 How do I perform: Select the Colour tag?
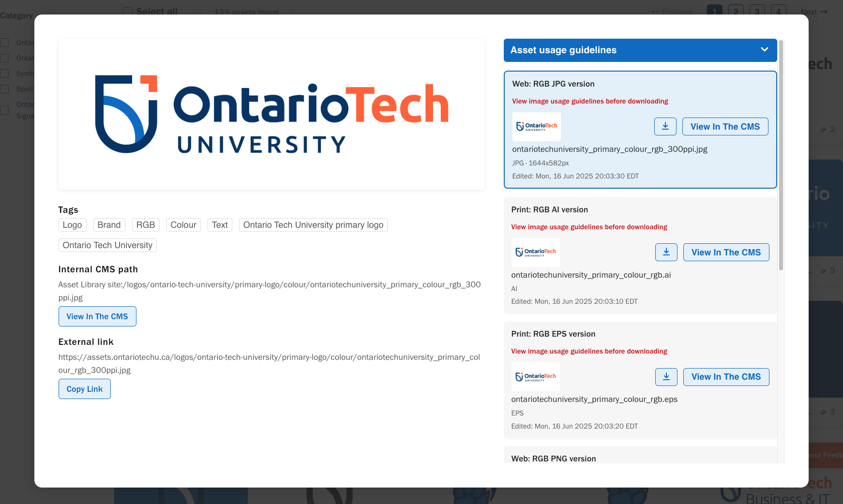[x=183, y=225]
